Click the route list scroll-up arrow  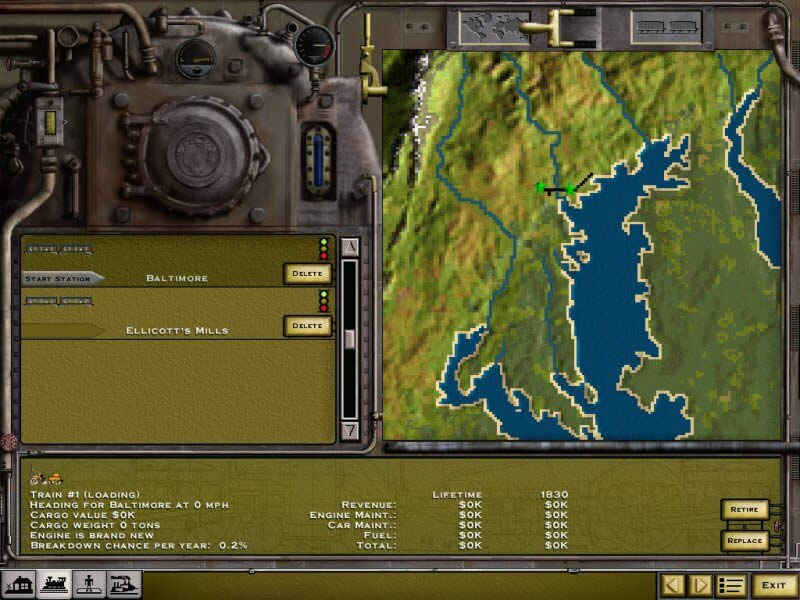coord(349,247)
